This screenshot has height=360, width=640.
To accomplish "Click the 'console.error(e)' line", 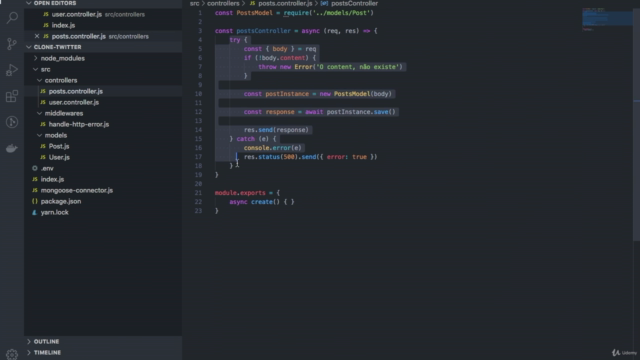I will click(x=273, y=148).
